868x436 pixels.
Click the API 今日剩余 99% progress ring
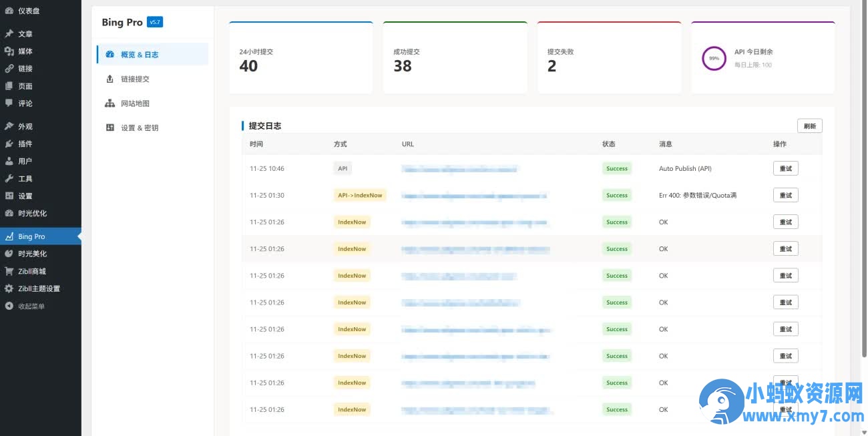[x=714, y=59]
